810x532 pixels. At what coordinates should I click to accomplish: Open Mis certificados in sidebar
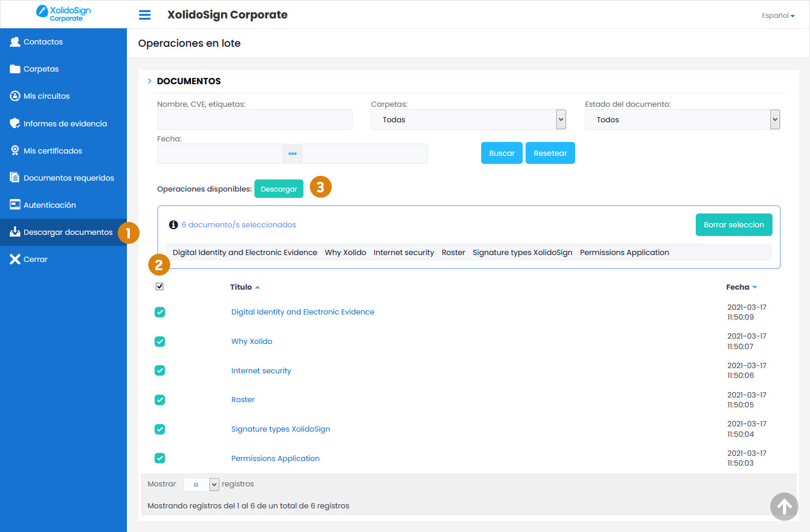(x=63, y=151)
